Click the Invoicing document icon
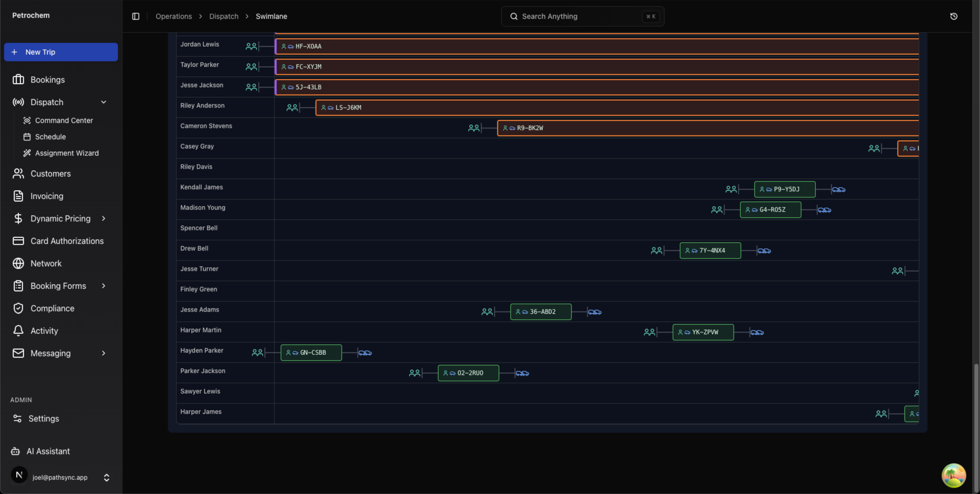 point(18,196)
